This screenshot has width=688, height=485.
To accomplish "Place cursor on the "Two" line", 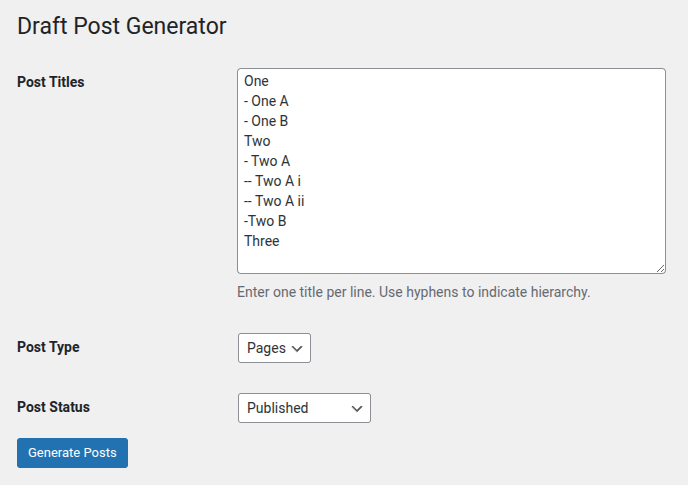I will click(x=257, y=141).
